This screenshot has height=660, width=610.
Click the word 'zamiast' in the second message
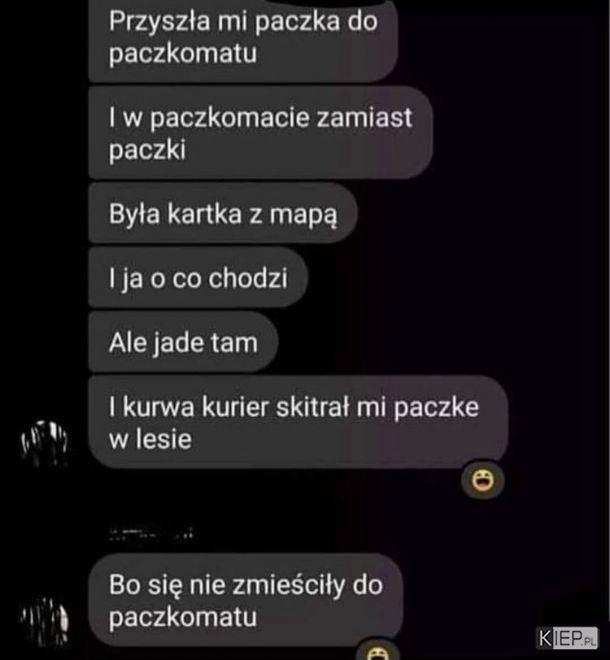(364, 117)
